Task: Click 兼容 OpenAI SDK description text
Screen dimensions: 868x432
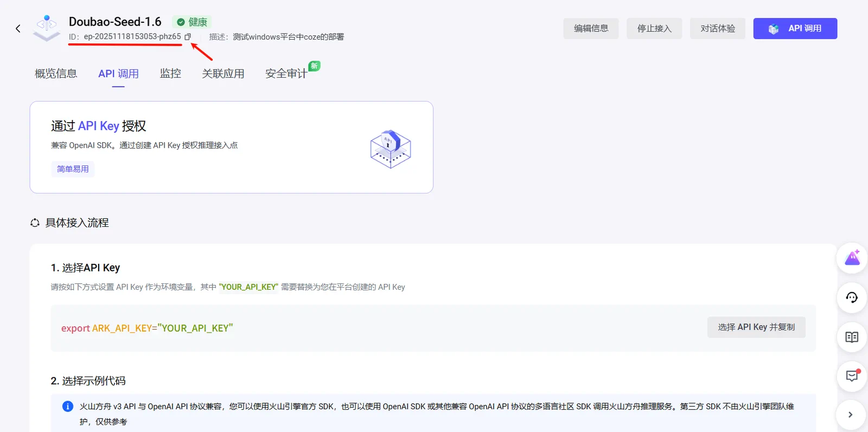Action: [x=144, y=145]
